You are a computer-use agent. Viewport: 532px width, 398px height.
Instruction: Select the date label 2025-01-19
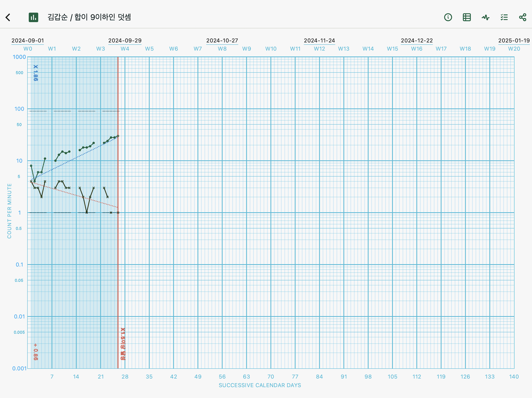514,40
